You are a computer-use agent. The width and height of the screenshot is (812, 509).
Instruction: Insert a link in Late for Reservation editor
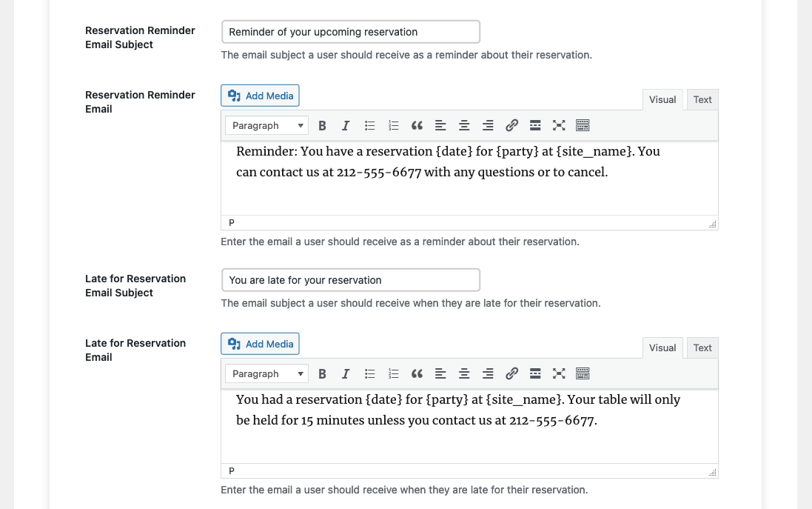511,373
